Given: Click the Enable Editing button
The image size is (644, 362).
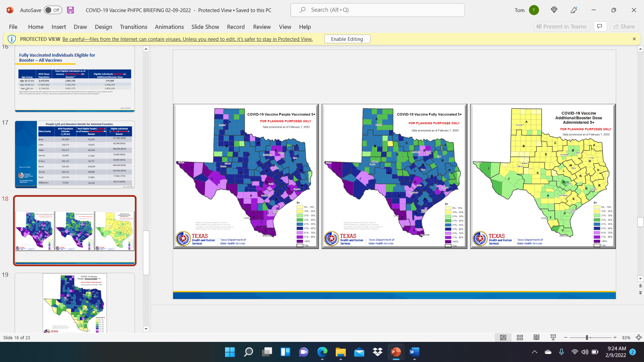Looking at the screenshot, I should tap(347, 39).
